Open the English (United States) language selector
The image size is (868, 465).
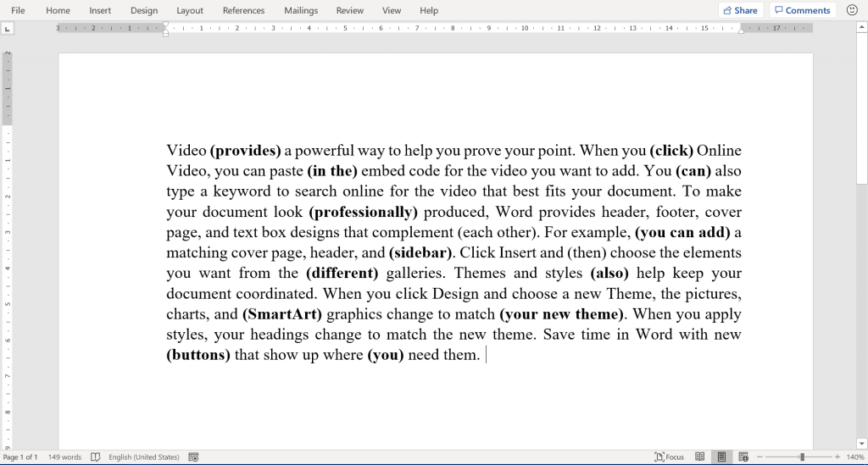[x=143, y=457]
